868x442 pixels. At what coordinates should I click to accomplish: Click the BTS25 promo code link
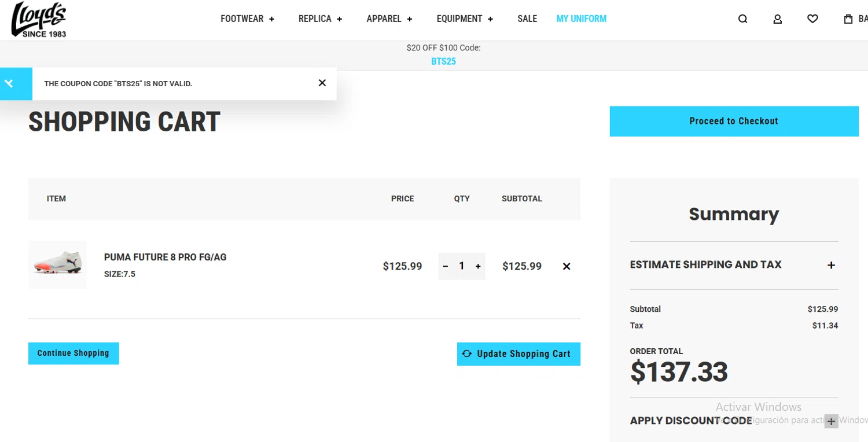pyautogui.click(x=444, y=61)
